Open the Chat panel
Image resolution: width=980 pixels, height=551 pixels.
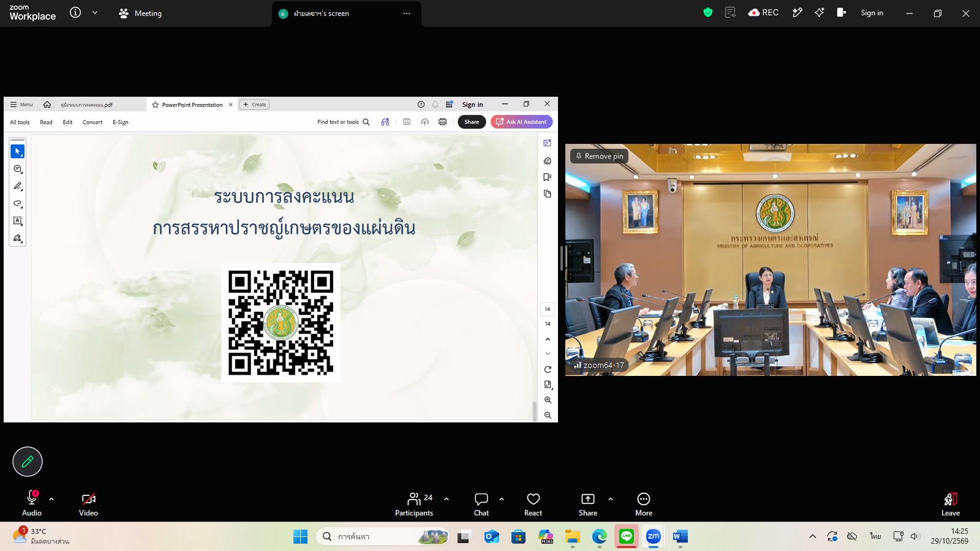point(481,504)
